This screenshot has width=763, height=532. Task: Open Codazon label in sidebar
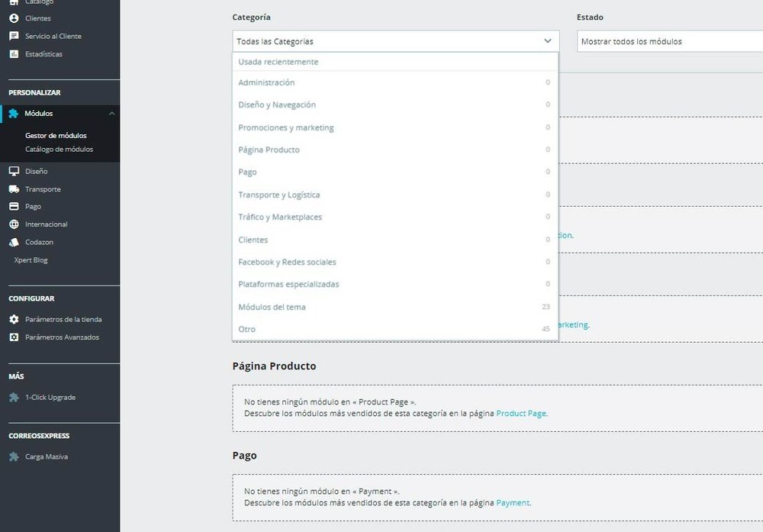pos(40,242)
